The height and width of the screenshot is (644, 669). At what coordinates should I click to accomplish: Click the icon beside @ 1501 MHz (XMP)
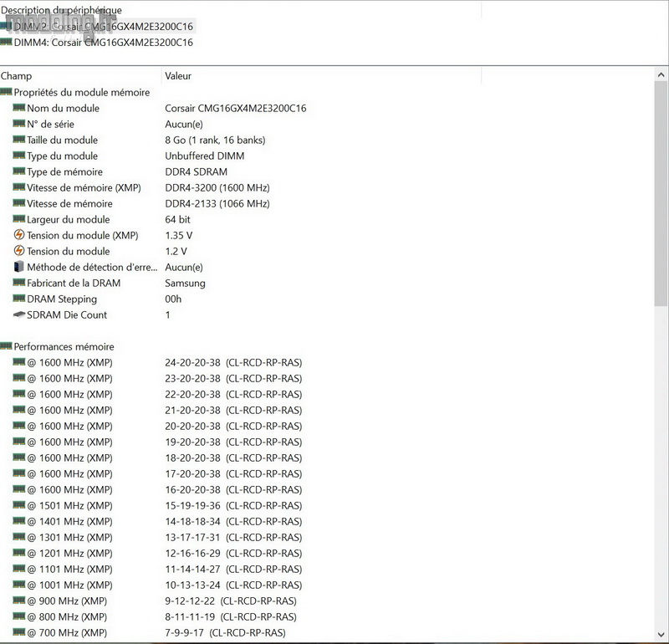coord(18,505)
